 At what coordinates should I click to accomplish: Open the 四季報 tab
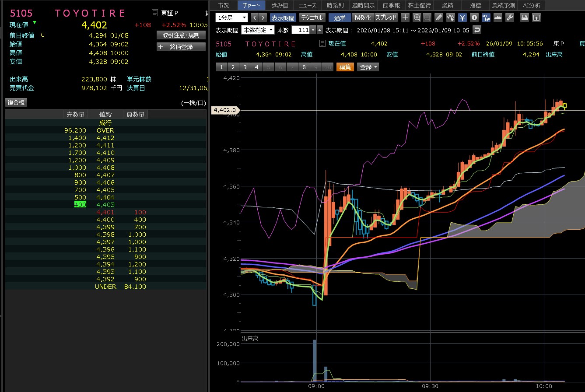[x=391, y=5]
